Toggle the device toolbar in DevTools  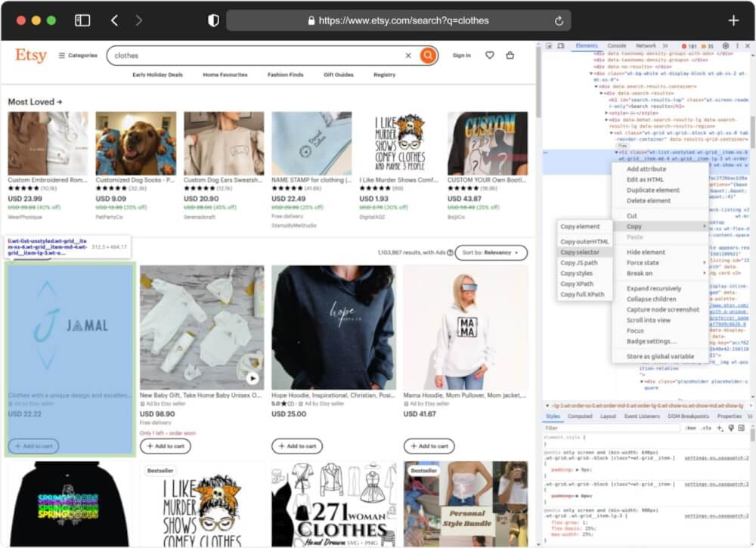[560, 45]
